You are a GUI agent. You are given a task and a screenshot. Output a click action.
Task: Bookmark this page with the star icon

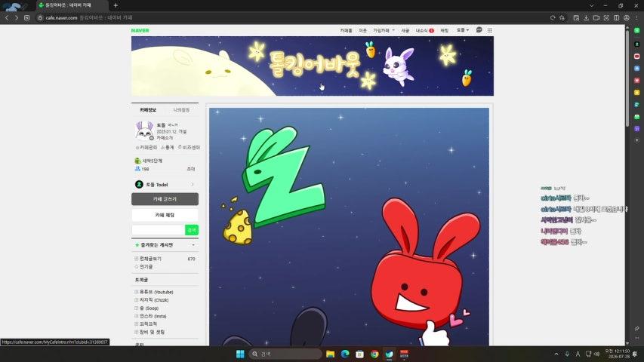(x=562, y=17)
